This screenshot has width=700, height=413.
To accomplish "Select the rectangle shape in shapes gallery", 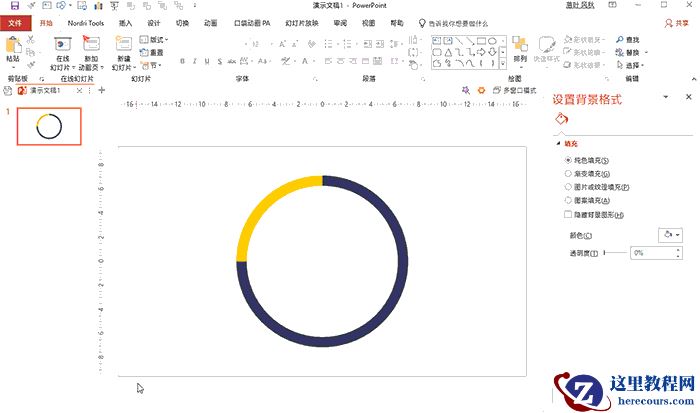I will pyautogui.click(x=481, y=41).
